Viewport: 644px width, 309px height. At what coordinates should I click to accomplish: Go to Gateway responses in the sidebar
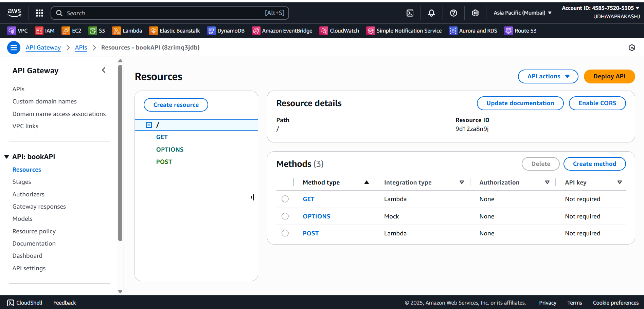tap(39, 207)
